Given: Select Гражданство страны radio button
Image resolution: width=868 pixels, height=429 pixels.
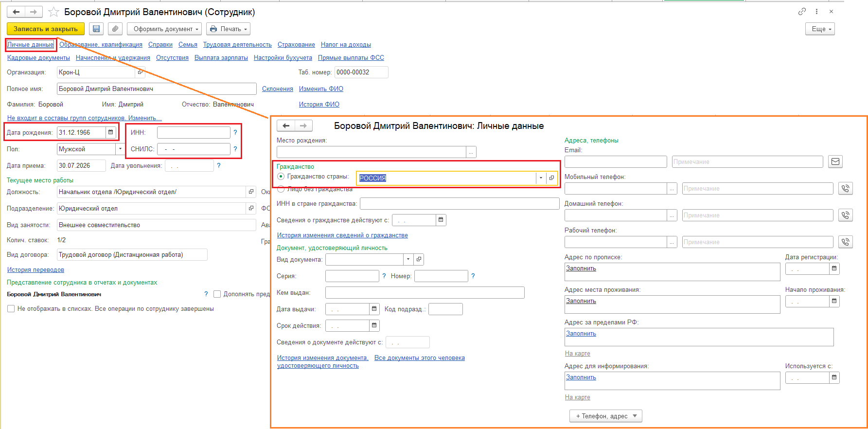Looking at the screenshot, I should pos(281,177).
